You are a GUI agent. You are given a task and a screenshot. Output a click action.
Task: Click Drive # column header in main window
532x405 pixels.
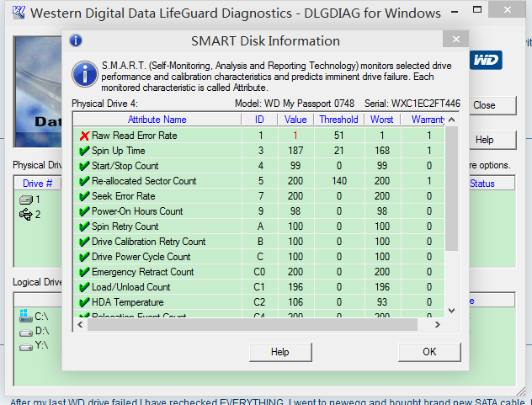(x=37, y=184)
